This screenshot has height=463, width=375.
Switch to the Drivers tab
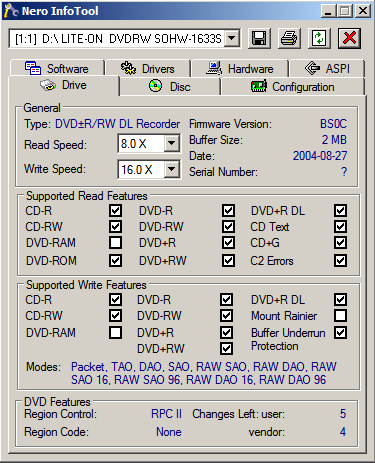[148, 69]
